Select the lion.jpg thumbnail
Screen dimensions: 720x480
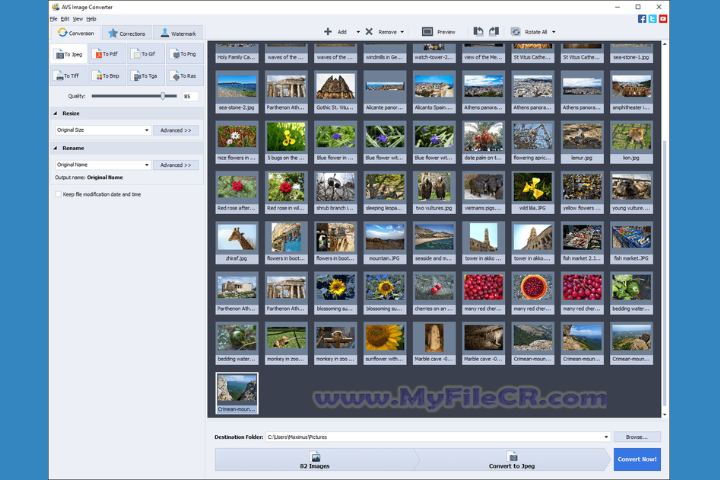(631, 142)
